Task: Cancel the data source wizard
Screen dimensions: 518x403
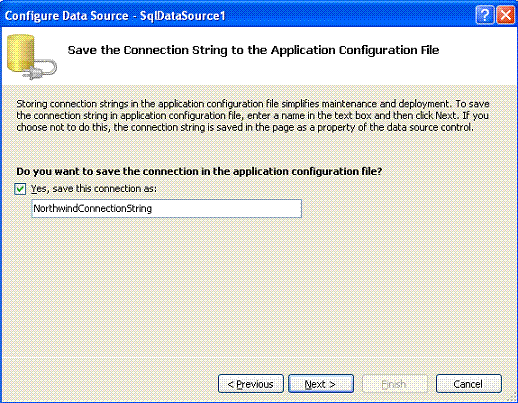Action: click(x=469, y=384)
